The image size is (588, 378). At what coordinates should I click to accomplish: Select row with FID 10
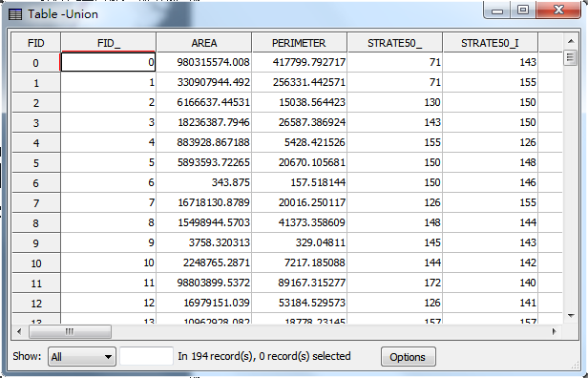(36, 262)
